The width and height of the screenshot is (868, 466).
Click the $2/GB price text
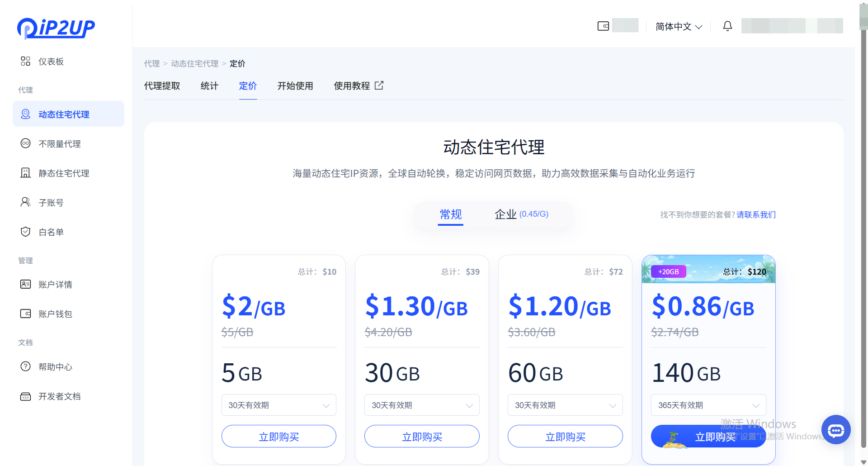pyautogui.click(x=254, y=306)
